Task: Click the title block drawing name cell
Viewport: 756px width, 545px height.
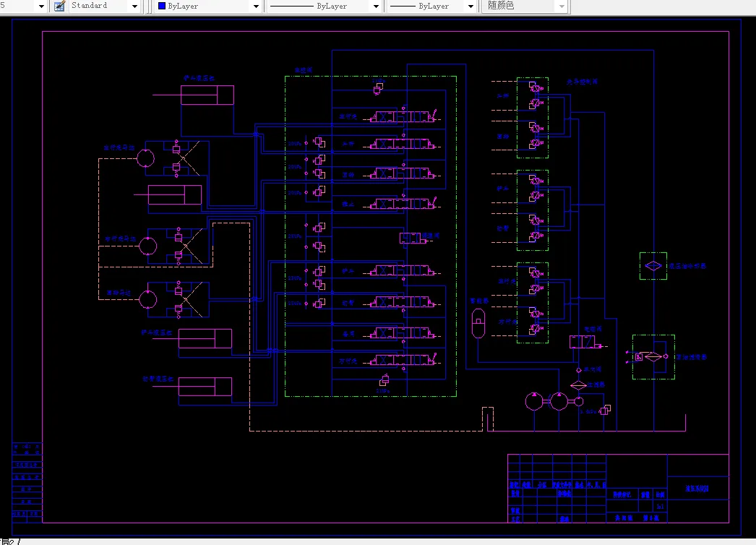Action: coord(697,489)
